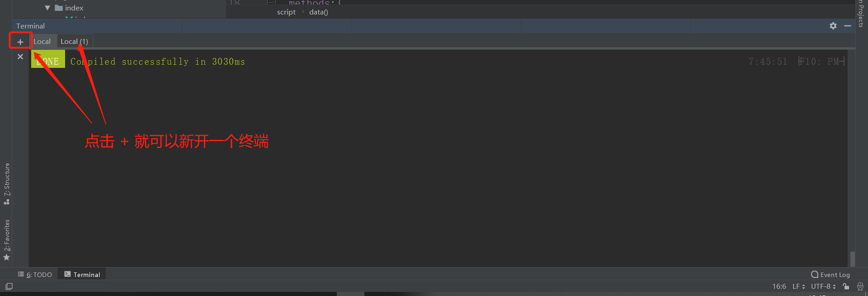Click the plus icon to open new terminal session
This screenshot has width=868, height=296.
coord(20,42)
